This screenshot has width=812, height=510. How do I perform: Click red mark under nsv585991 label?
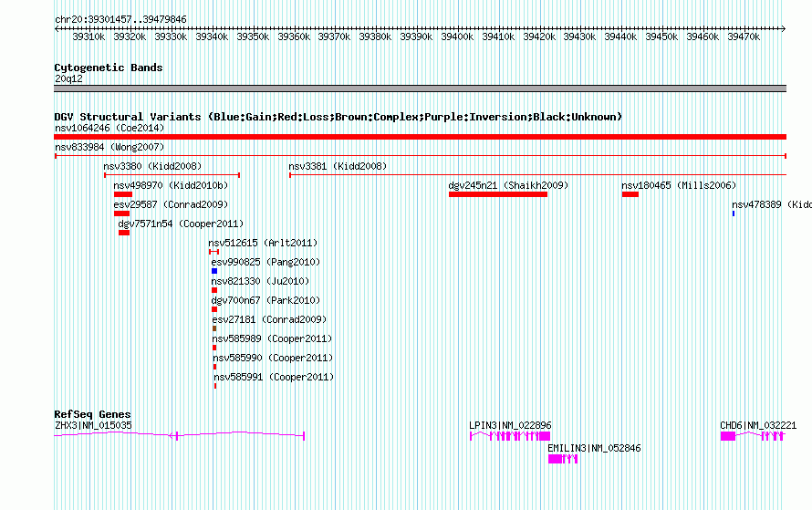click(215, 386)
